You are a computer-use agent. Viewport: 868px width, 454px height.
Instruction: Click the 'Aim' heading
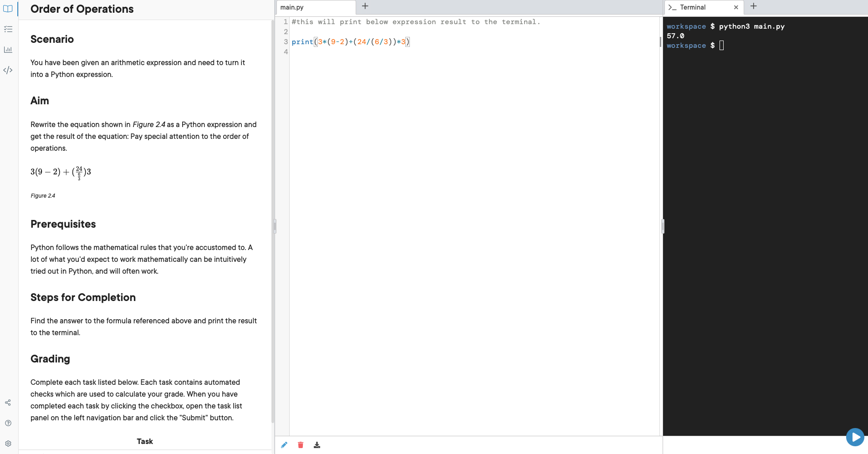[40, 101]
